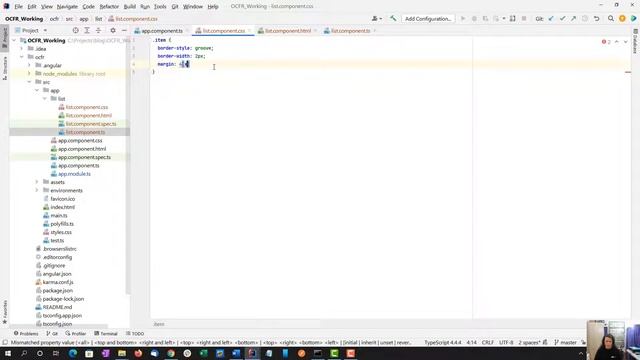Click the Git commit checkmark icon
Image resolution: width=640 pixels, height=360 pixels.
click(x=562, y=18)
